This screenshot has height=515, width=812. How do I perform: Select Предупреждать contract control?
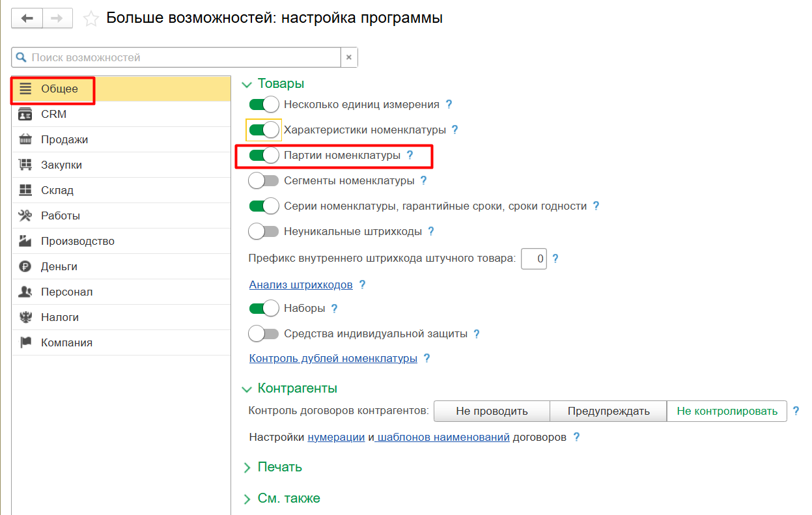coord(609,411)
